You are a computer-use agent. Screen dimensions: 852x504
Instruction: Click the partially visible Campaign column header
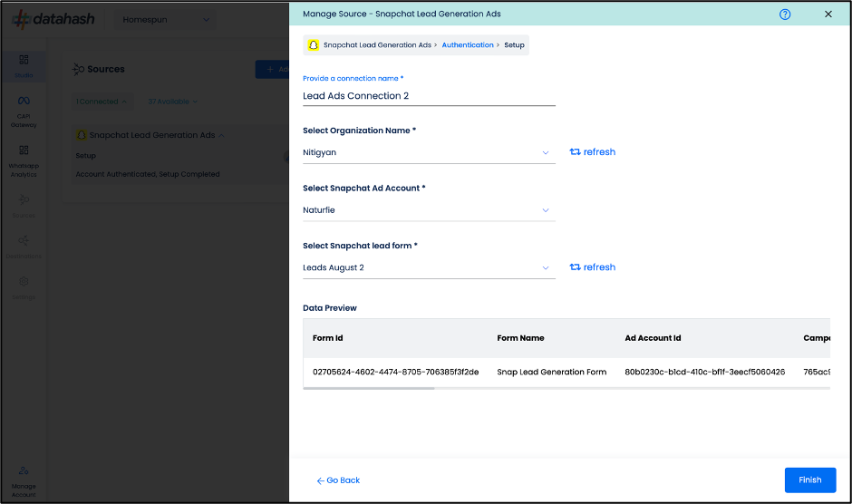(817, 337)
